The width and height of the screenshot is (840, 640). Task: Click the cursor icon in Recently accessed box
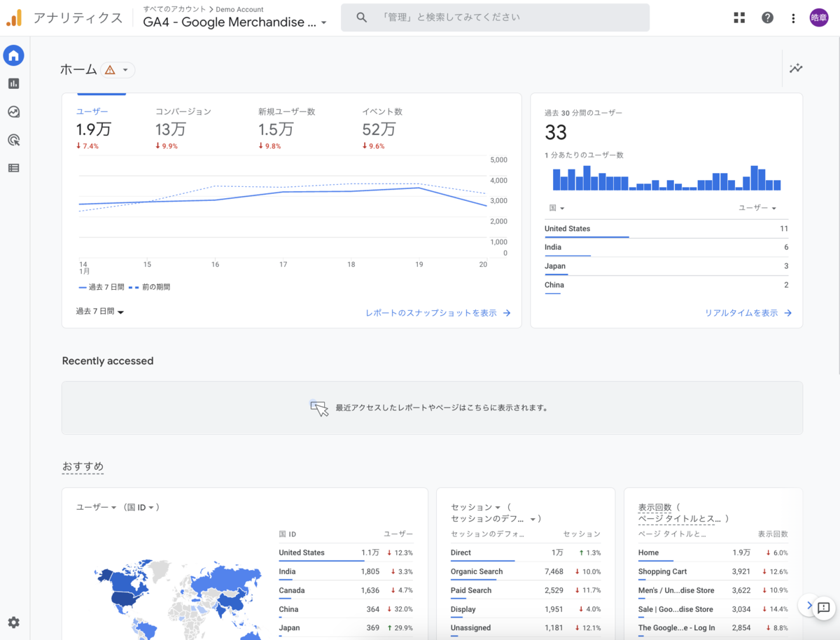(318, 408)
